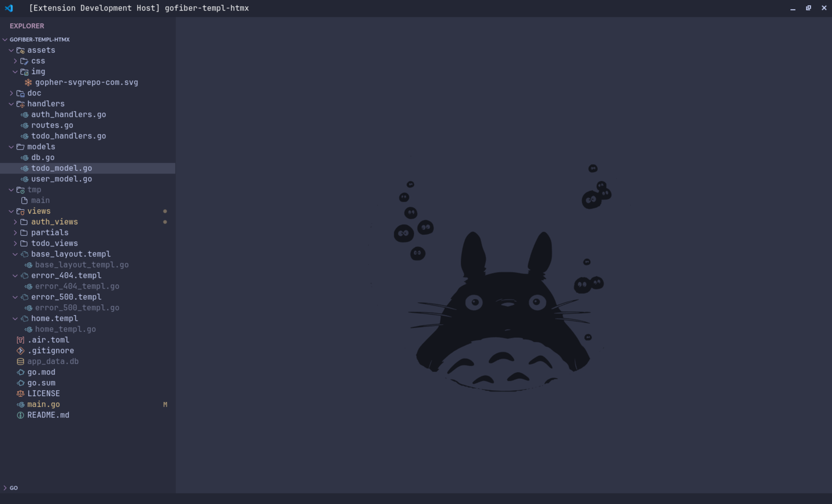This screenshot has width=832, height=504.
Task: Click the SVG icon beside gopher-svgrepo-com.svg
Action: click(x=28, y=82)
